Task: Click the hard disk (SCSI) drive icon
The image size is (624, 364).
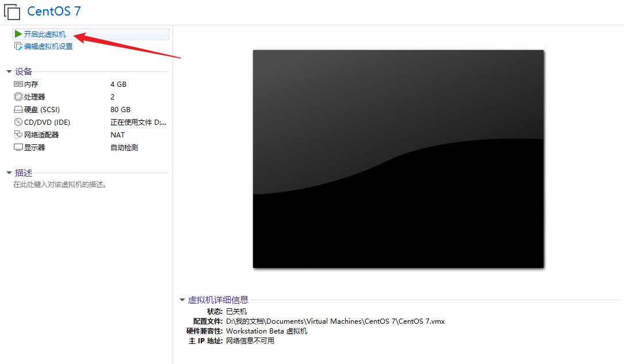Action: pos(18,109)
